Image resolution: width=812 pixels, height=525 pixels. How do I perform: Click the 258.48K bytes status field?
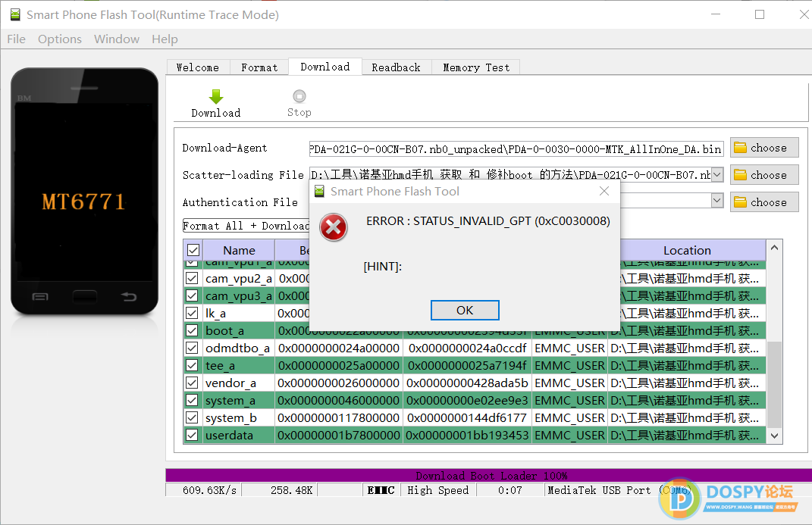click(280, 490)
